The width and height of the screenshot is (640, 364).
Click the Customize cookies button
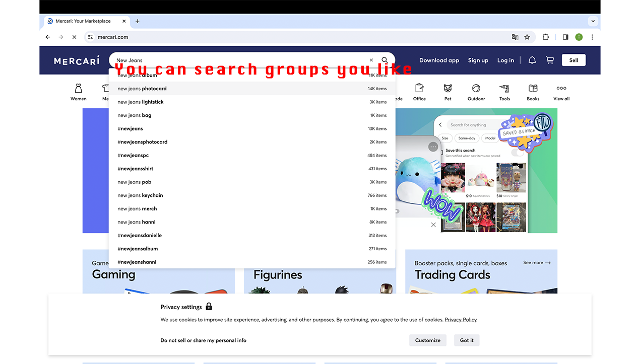click(x=428, y=340)
